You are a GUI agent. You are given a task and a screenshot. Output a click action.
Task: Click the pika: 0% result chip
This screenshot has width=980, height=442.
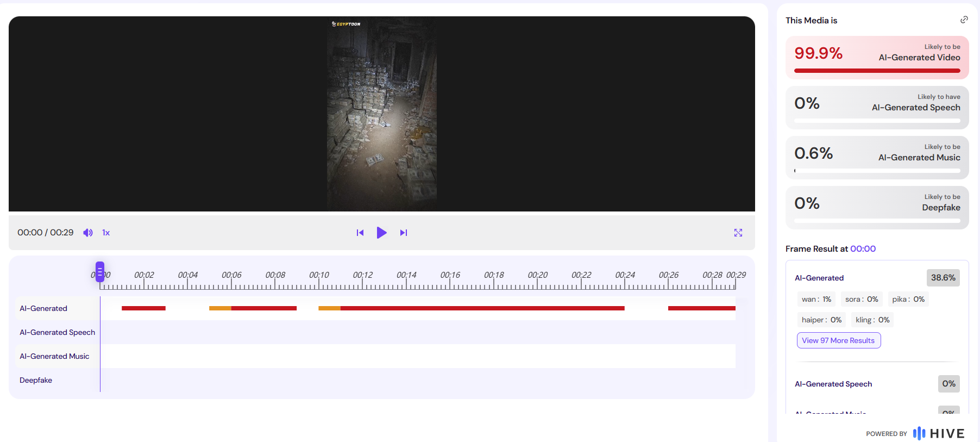pyautogui.click(x=908, y=299)
